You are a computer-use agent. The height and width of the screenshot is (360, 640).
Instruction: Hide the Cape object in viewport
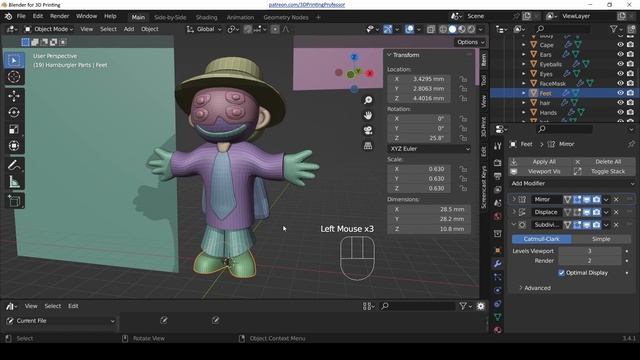(x=620, y=44)
